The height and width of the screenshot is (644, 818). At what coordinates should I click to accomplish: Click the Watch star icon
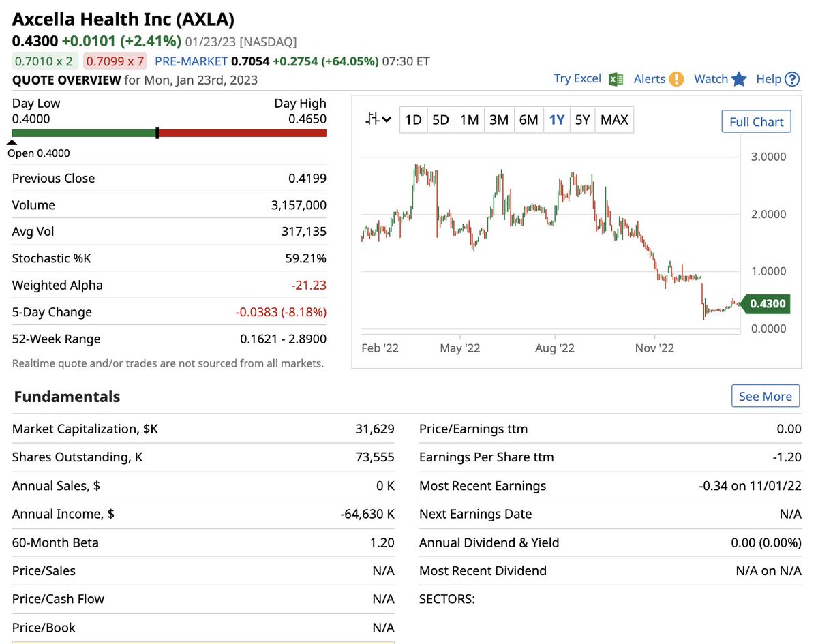[x=739, y=79]
